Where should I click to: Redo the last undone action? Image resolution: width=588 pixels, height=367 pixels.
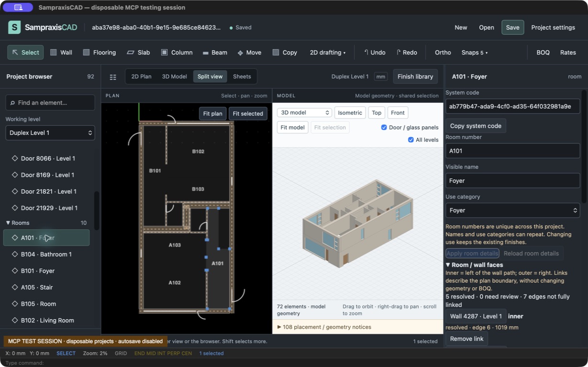pyautogui.click(x=406, y=53)
